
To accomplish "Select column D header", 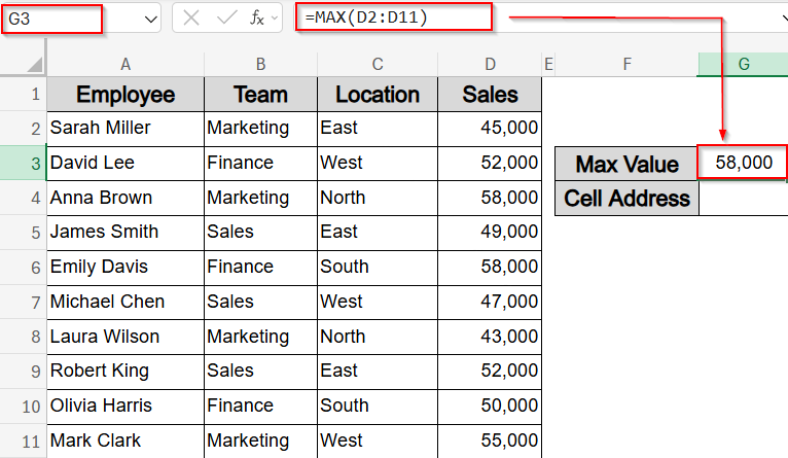I will pos(490,64).
